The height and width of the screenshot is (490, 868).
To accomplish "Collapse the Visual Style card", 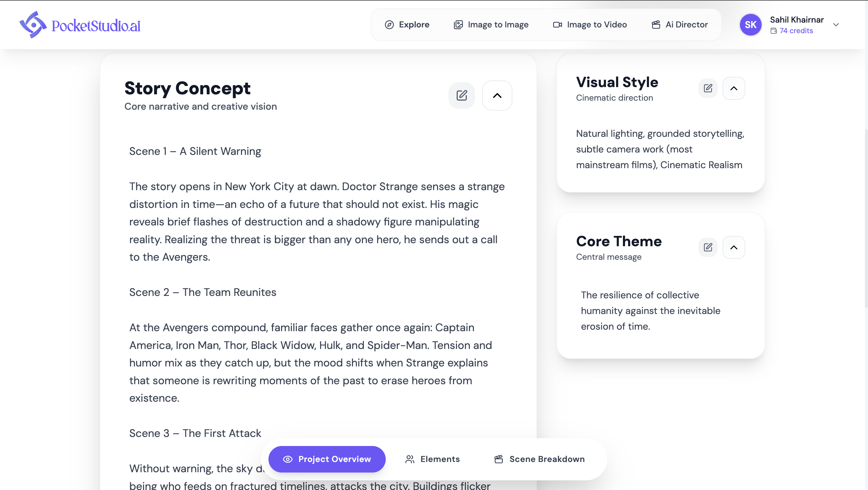I will coord(734,88).
